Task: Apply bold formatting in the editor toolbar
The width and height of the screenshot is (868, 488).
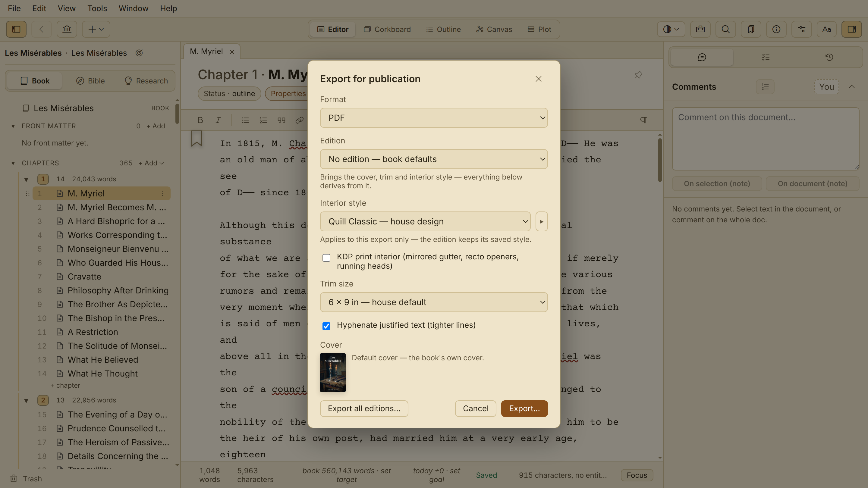Action: 200,120
